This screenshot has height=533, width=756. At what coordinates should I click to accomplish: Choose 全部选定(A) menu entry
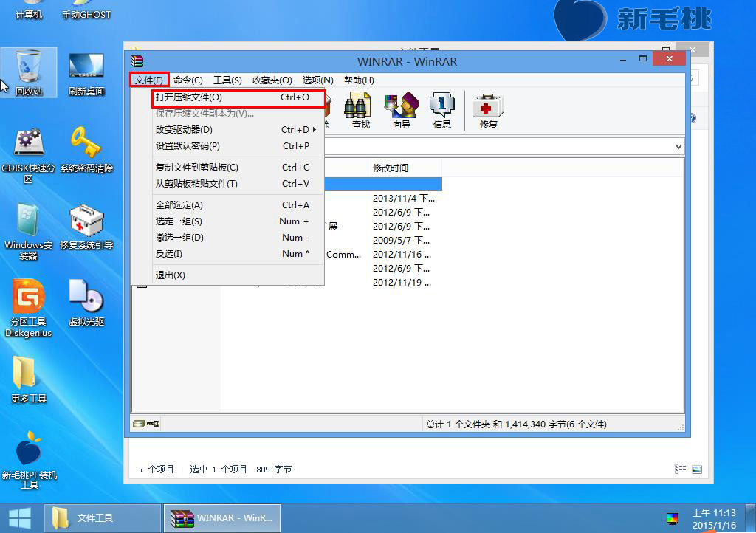coord(238,204)
